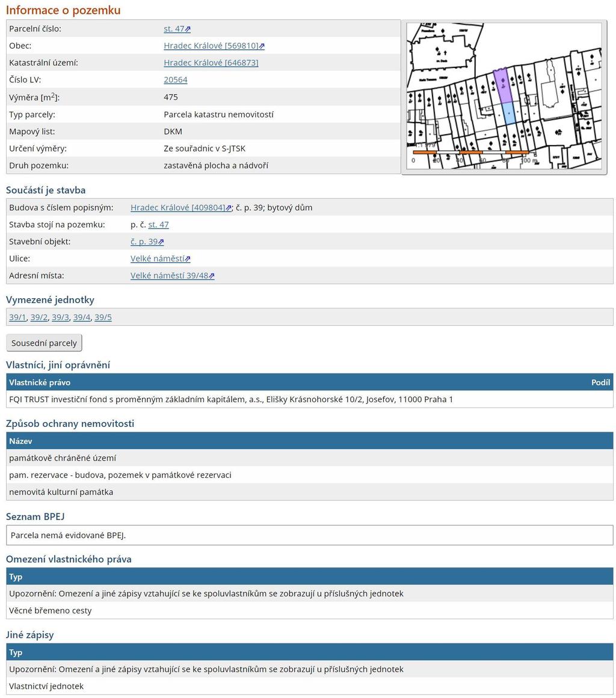The width and height of the screenshot is (616, 698).
Task: Click heading Informace o pozemku
Action: (x=63, y=10)
